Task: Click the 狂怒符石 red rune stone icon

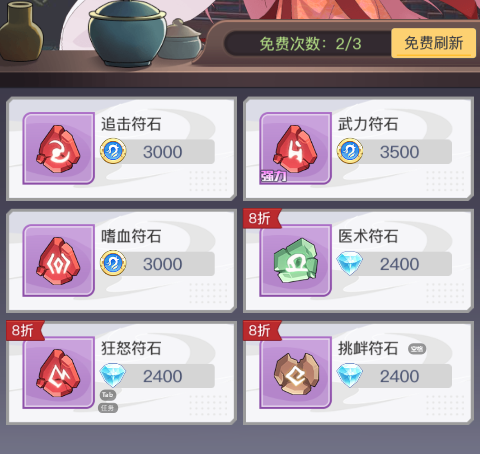Action: [59, 372]
